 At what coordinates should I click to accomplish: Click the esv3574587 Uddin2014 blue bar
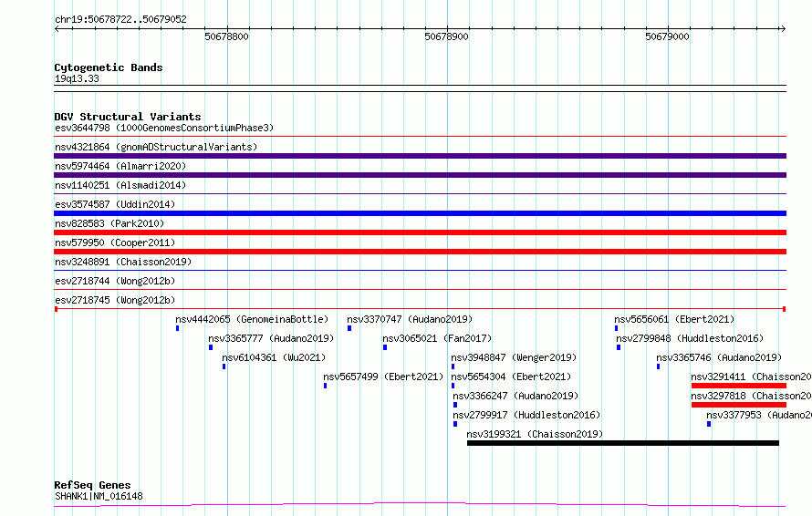pos(420,213)
